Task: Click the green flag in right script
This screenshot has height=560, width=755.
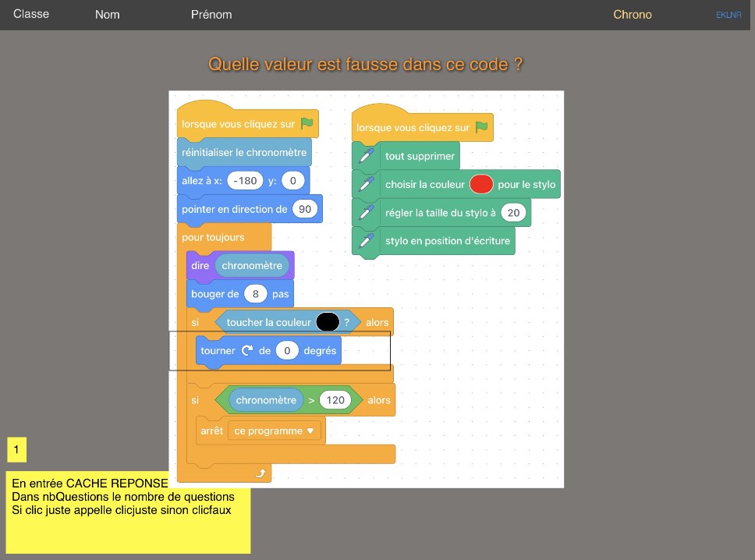Action: point(481,127)
